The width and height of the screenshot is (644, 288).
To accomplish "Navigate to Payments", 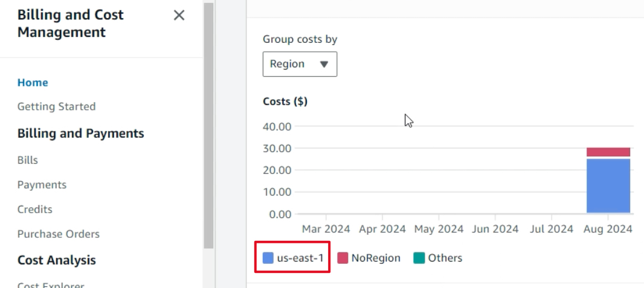I will (x=42, y=185).
